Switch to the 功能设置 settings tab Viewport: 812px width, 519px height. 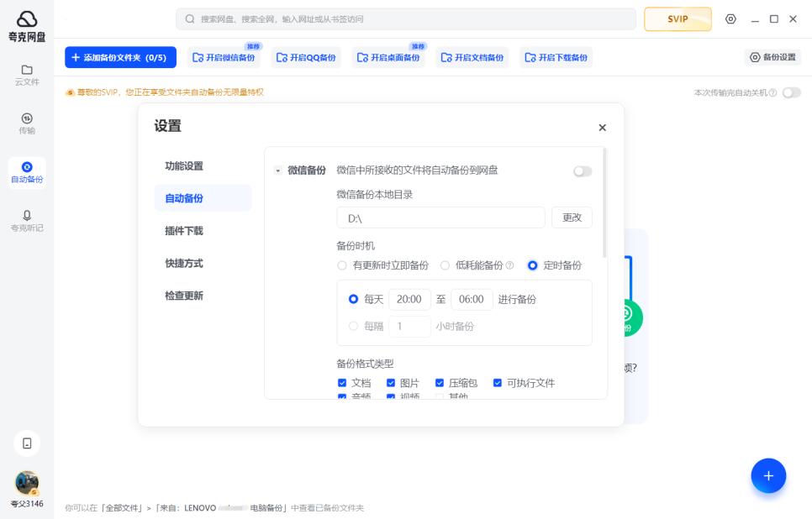(184, 166)
